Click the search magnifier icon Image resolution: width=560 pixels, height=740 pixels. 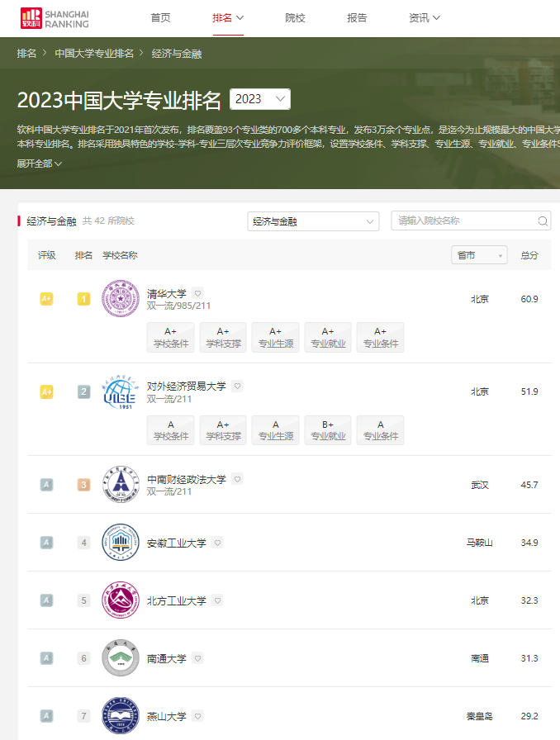click(x=543, y=221)
